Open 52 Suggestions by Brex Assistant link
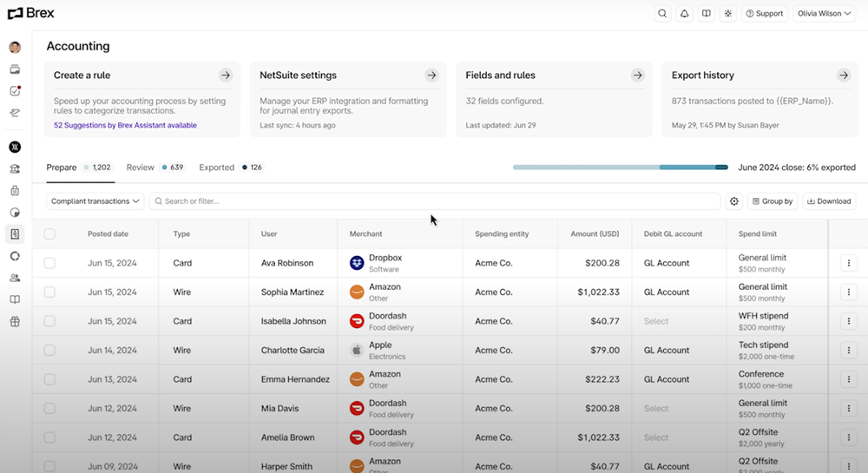The width and height of the screenshot is (868, 473). [125, 126]
